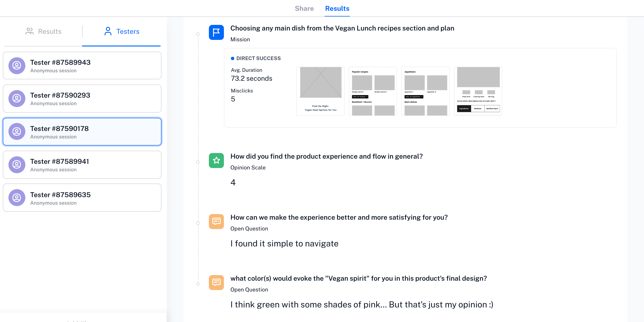The height and width of the screenshot is (322, 644).
Task: Click the avatar icon of Tester #87589943
Action: coord(17,66)
